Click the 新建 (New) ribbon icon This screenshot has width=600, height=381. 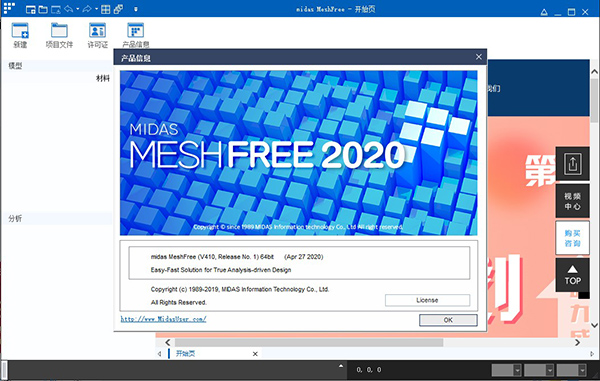pos(20,35)
